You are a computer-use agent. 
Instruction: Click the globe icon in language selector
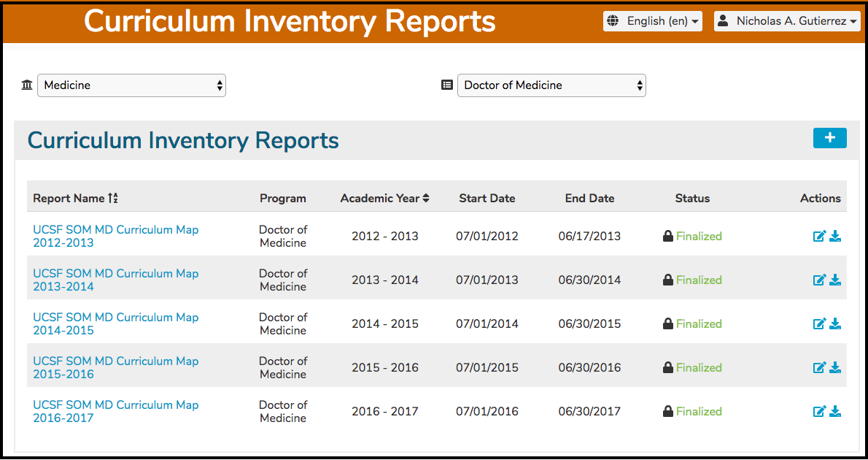(x=613, y=21)
